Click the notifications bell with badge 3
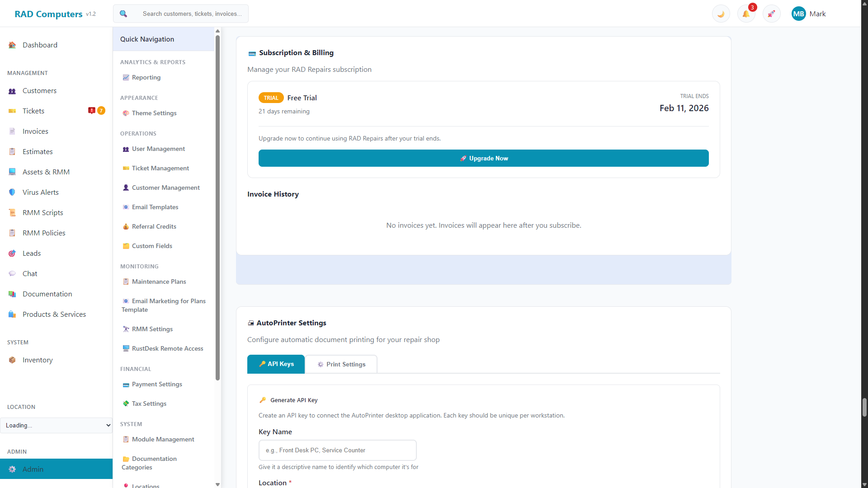Screen dimensions: 868x488 click(746, 14)
